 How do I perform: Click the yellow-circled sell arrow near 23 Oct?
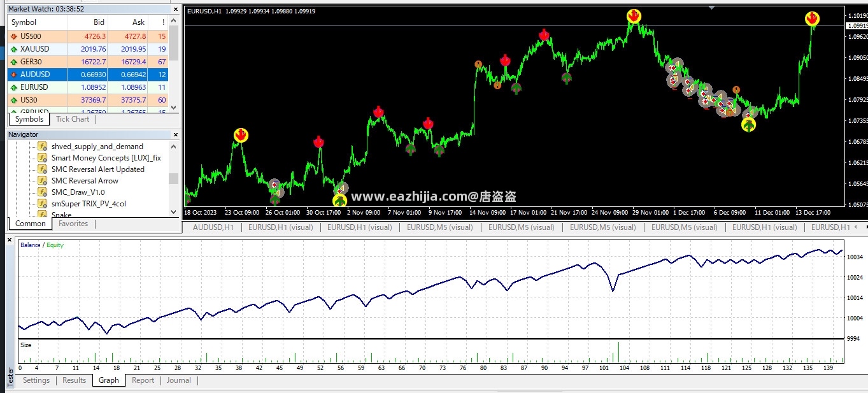(x=241, y=135)
